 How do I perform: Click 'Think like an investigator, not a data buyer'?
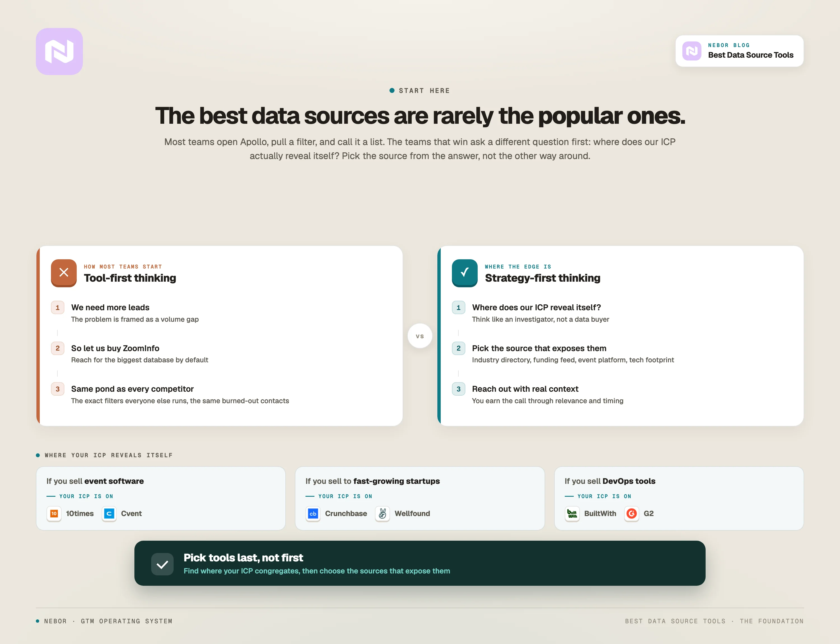pyautogui.click(x=541, y=319)
